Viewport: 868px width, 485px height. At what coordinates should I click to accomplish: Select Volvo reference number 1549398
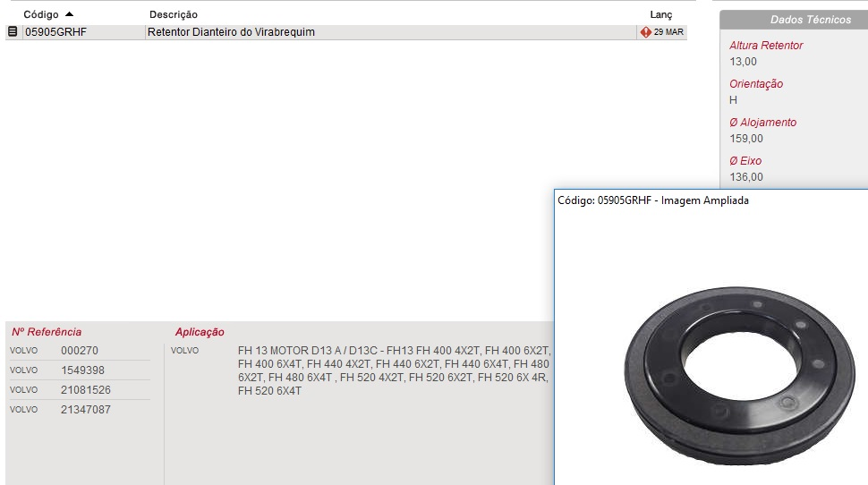[x=82, y=370]
